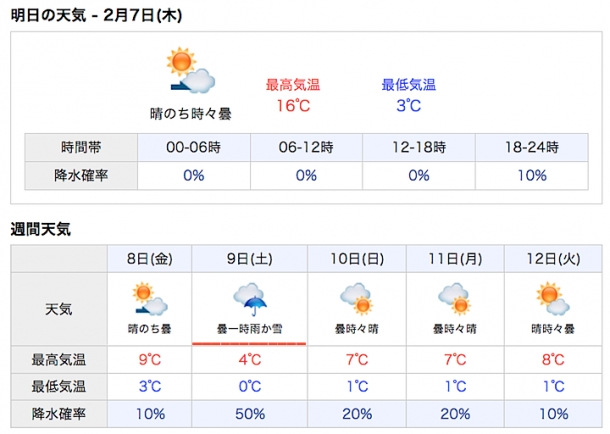Click the 9日(土) cloud with umbrella icon

point(250,299)
